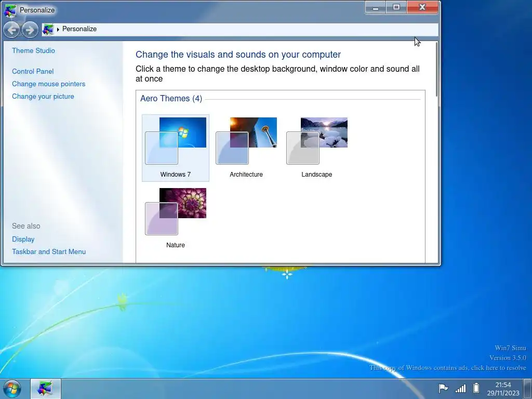Screen dimensions: 532x399
Task: Open the clock showing 21:54
Action: coord(503,389)
